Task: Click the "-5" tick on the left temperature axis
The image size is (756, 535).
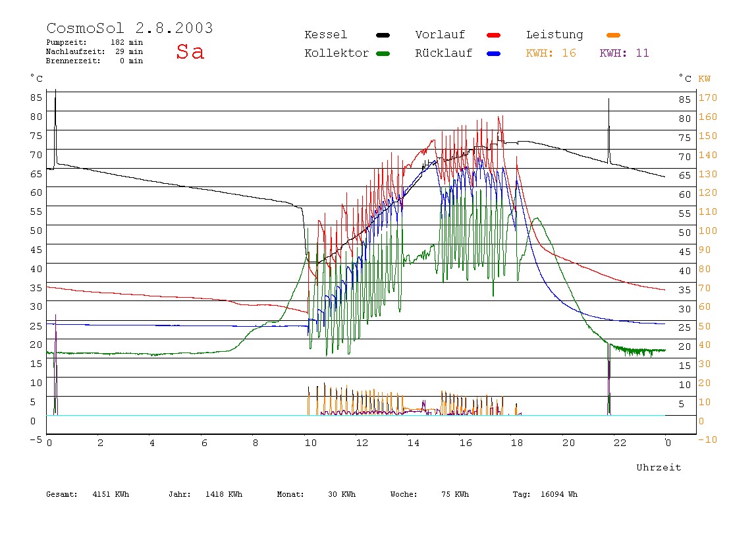Action: coord(36,439)
